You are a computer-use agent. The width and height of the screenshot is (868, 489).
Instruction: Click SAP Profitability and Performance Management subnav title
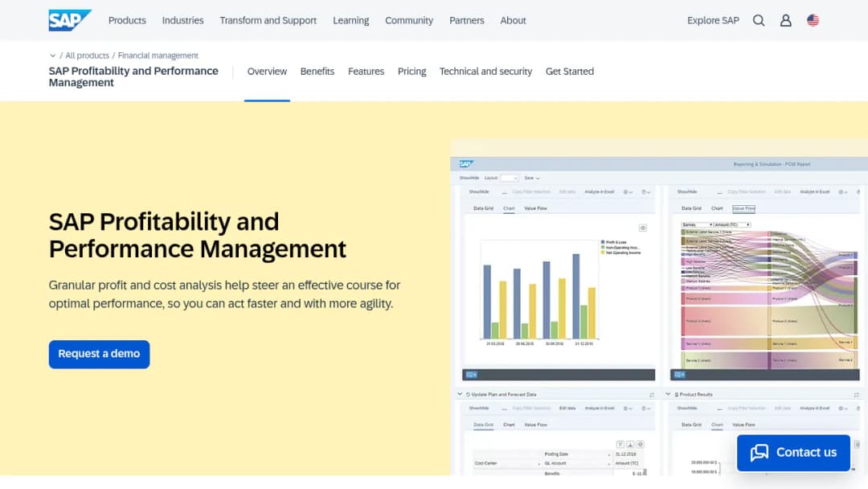133,76
